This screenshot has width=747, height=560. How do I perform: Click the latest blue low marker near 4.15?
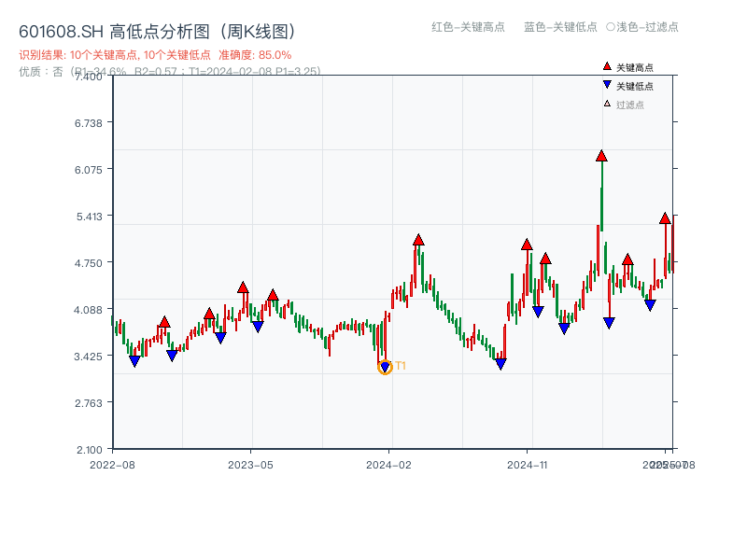(650, 305)
